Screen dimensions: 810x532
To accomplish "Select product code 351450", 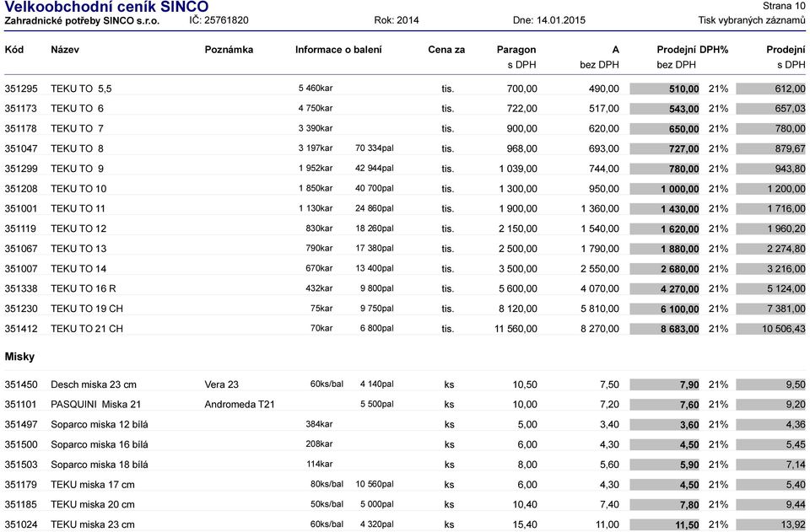I will 21,385.
